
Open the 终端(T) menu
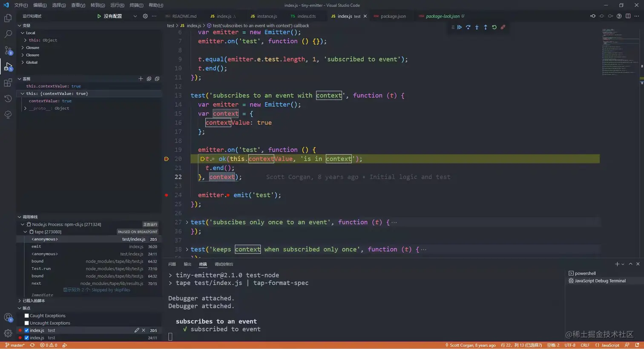pos(136,5)
